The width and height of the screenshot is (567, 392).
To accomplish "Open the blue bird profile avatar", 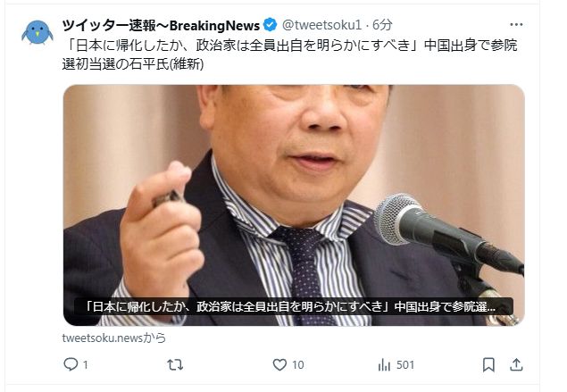I will click(38, 32).
